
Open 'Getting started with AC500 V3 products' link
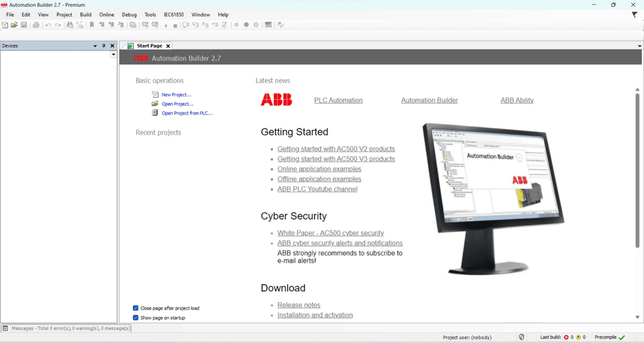(x=336, y=159)
